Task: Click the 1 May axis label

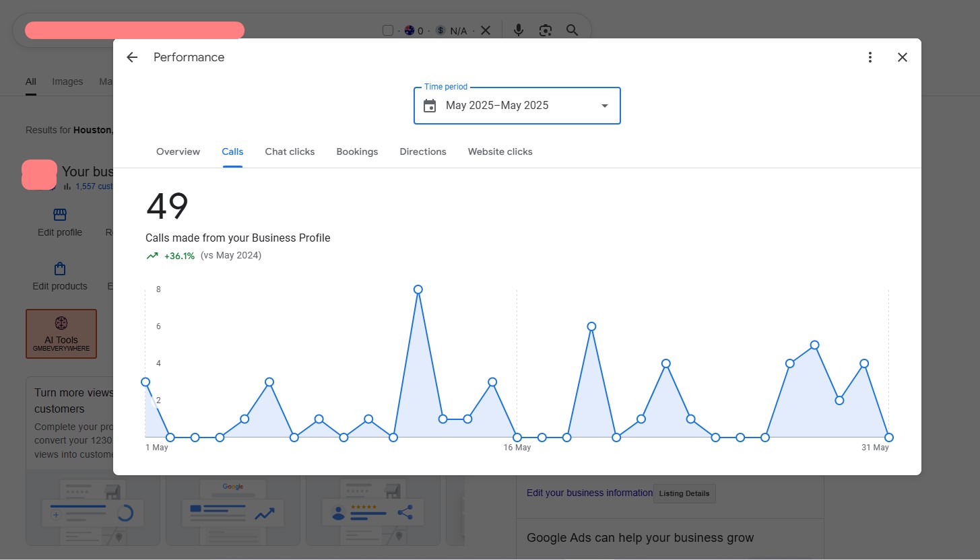Action: click(x=157, y=448)
